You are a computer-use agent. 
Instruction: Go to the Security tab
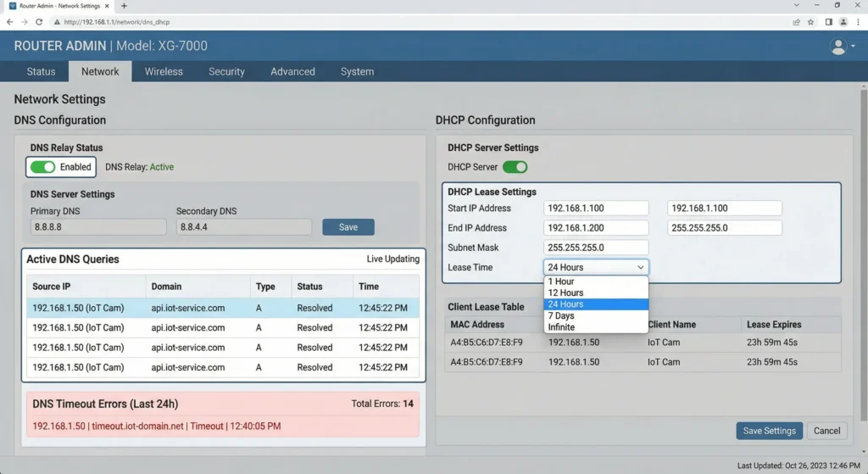pos(226,71)
